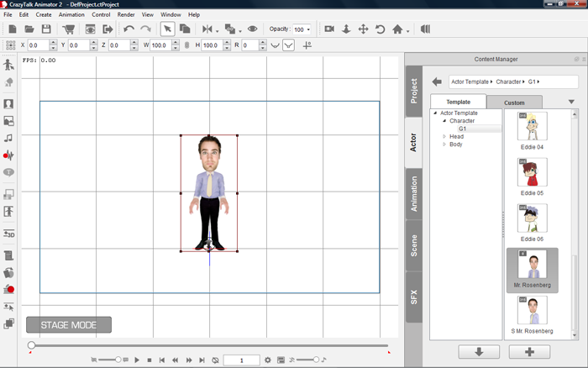Click the record voice icon in the sidebar
Image resolution: width=588 pixels, height=368 pixels.
pos(8,155)
